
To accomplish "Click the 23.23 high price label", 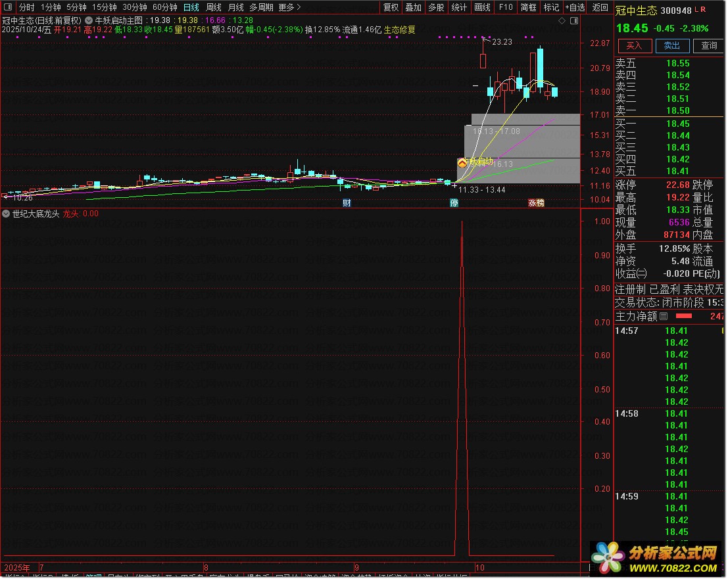I will (502, 42).
